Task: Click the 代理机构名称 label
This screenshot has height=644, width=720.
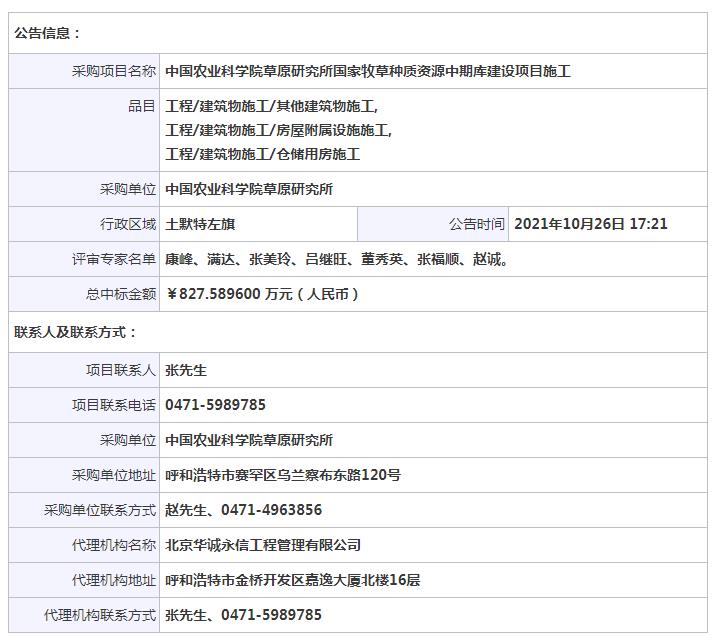Action: point(114,545)
